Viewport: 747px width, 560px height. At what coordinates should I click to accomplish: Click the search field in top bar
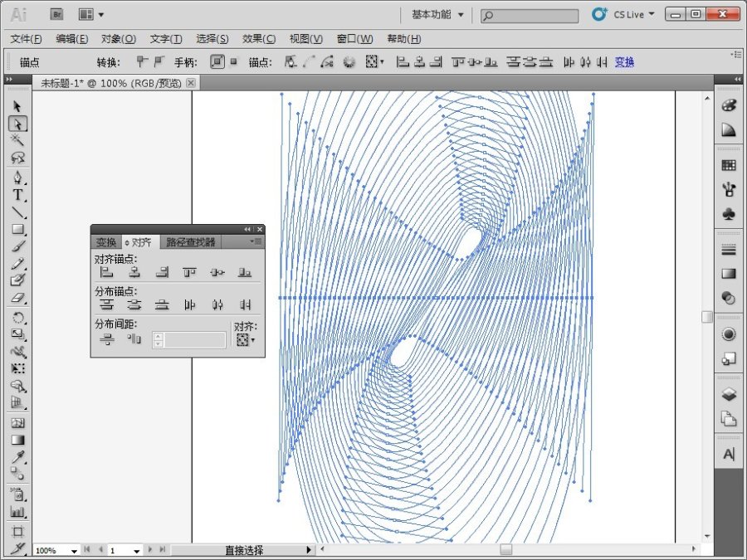[x=530, y=15]
